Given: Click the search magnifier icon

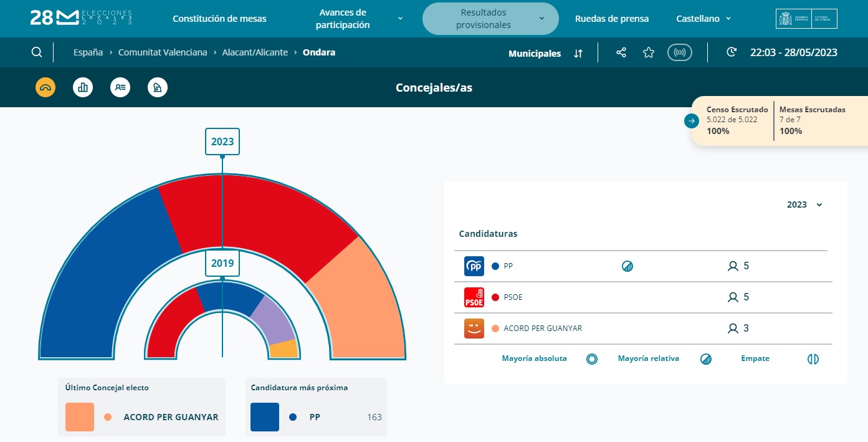Looking at the screenshot, I should click(x=37, y=52).
